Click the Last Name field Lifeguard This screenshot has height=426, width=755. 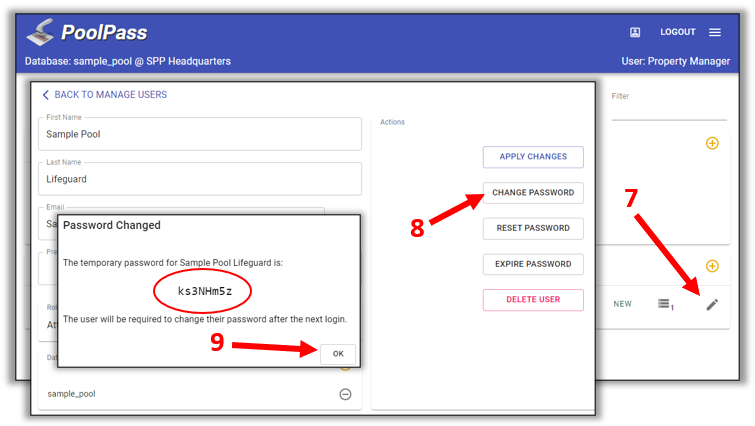(x=200, y=179)
